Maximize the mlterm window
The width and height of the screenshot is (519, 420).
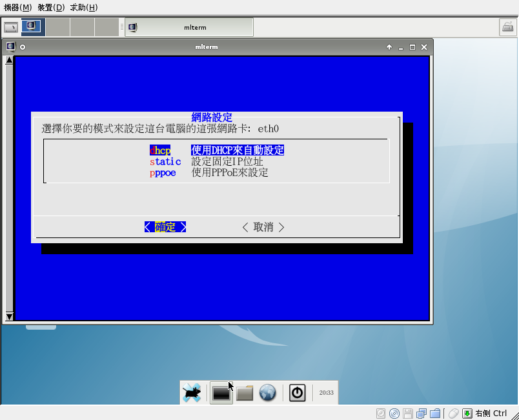(x=412, y=47)
